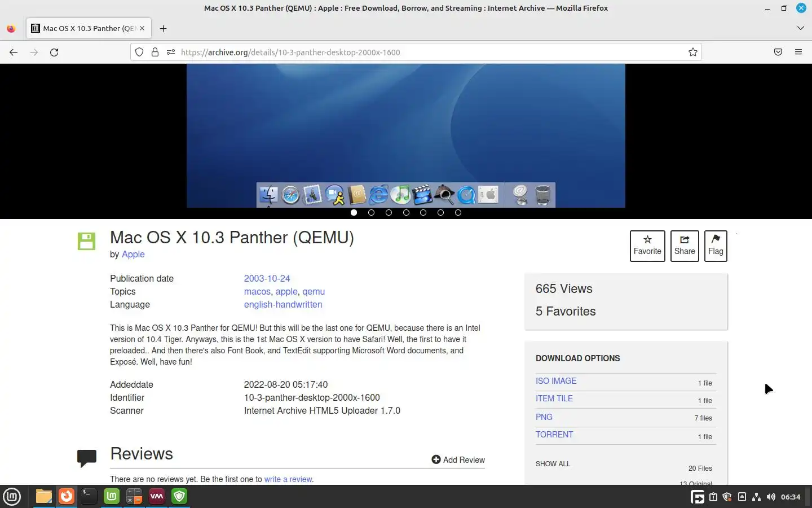Open the 2003-10-24 publication date link
The image size is (812, 508).
pos(267,278)
